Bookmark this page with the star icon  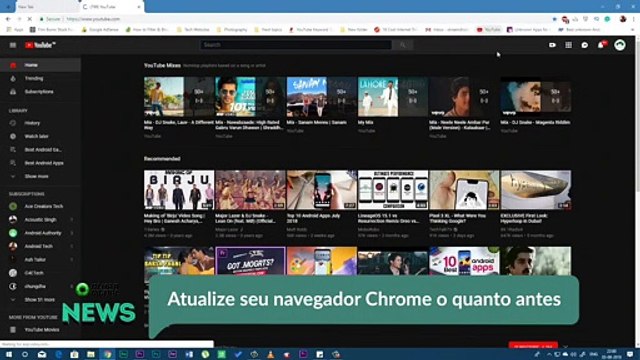[x=554, y=19]
